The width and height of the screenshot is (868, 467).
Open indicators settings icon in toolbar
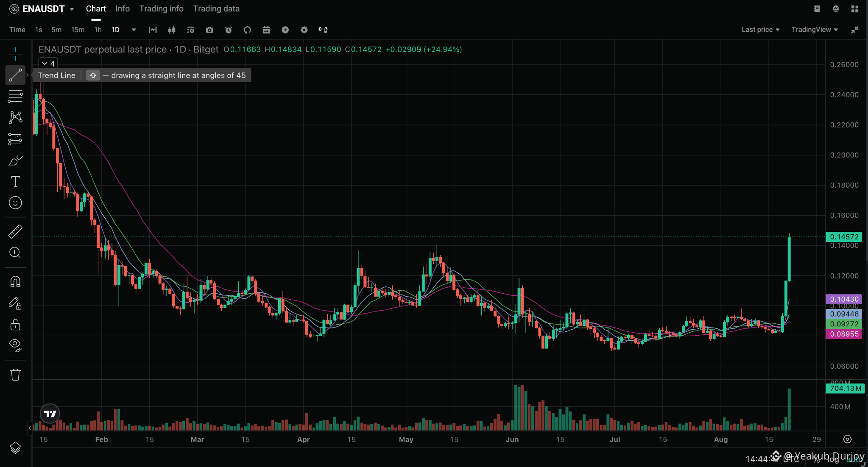[190, 30]
